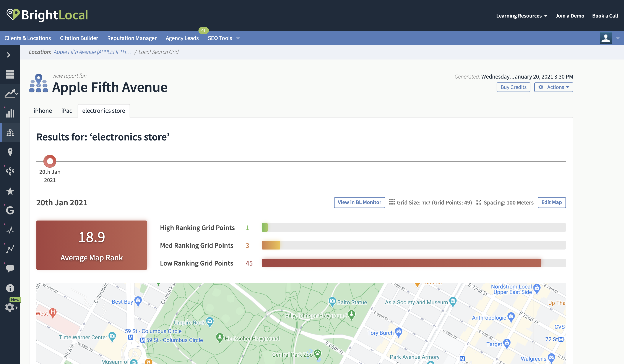Select the electronics store tab
The width and height of the screenshot is (624, 364).
[x=104, y=111]
